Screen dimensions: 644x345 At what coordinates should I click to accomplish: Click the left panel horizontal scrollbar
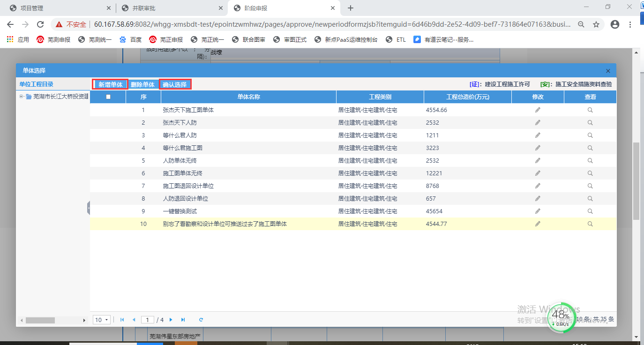click(40, 320)
